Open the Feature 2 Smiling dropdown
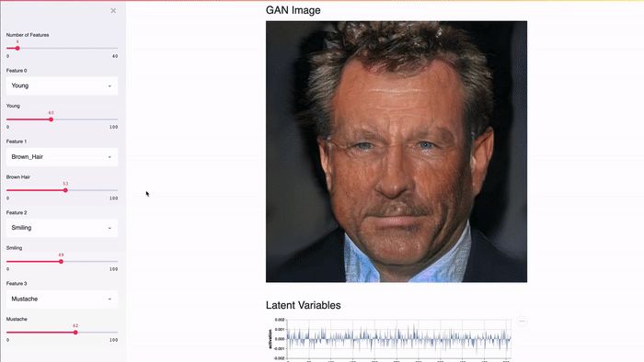 (x=62, y=228)
